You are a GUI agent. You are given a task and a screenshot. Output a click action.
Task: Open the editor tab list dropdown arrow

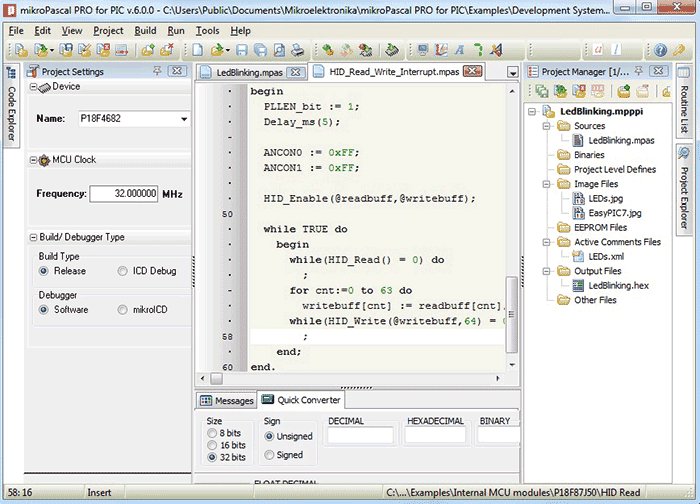tap(512, 73)
